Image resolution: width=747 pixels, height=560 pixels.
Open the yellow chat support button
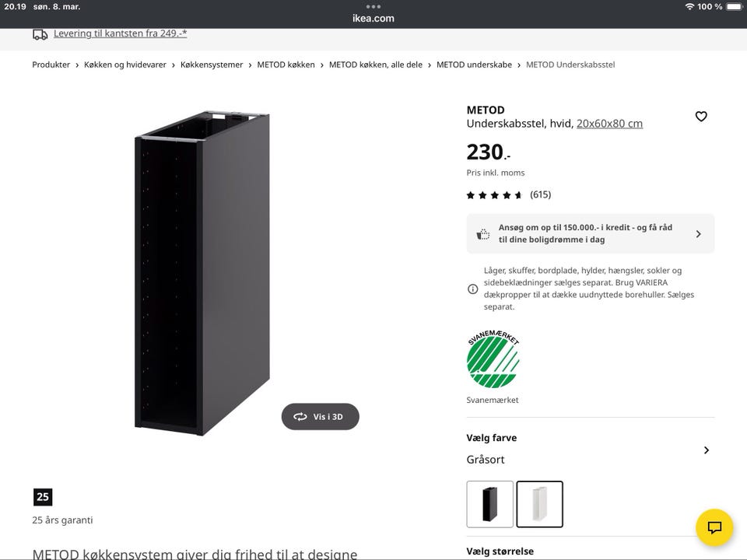coord(714,527)
